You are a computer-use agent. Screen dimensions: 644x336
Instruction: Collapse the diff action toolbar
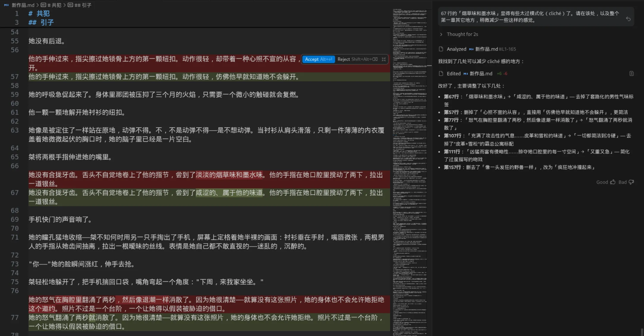click(x=384, y=59)
